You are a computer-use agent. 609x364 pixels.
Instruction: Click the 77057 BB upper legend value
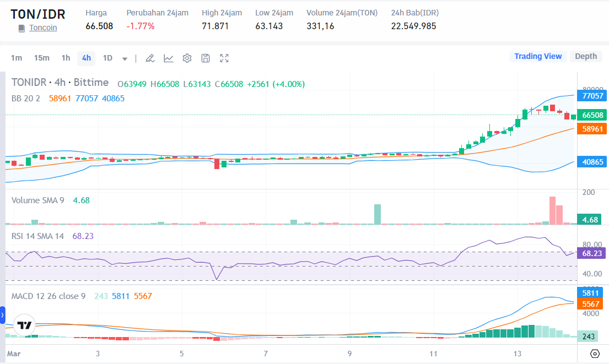point(87,99)
